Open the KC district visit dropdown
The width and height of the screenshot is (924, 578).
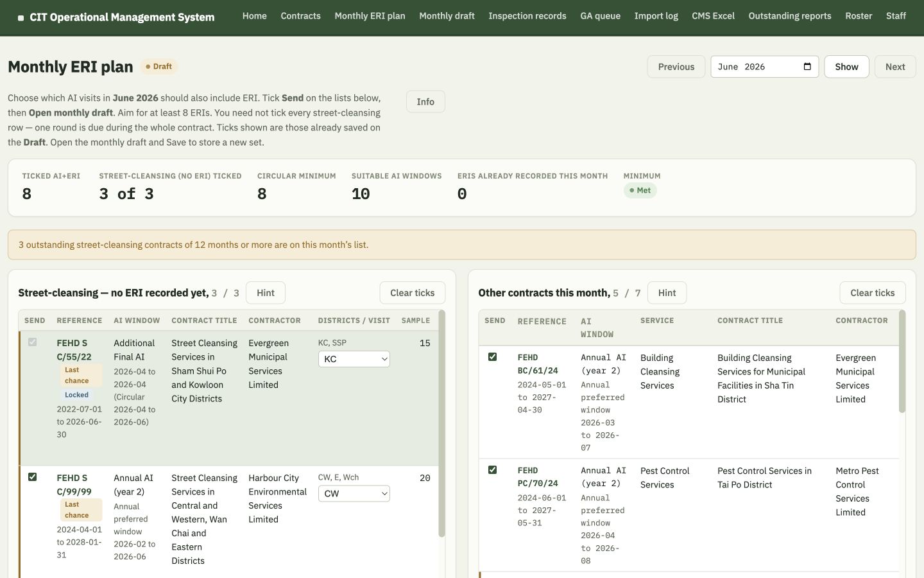[x=354, y=359]
